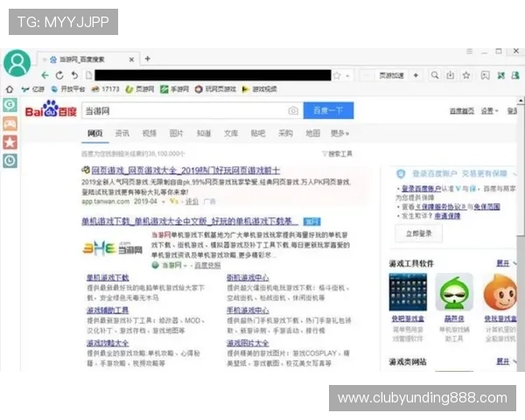
Task: Click the 3HE 当游网 logo thumbnail
Action: 113,248
